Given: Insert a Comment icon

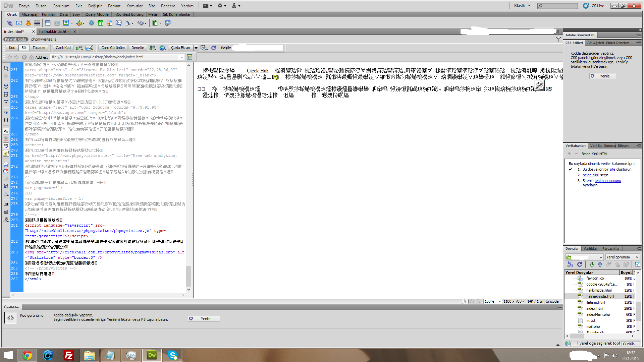Looking at the screenshot, I should point(119,23).
